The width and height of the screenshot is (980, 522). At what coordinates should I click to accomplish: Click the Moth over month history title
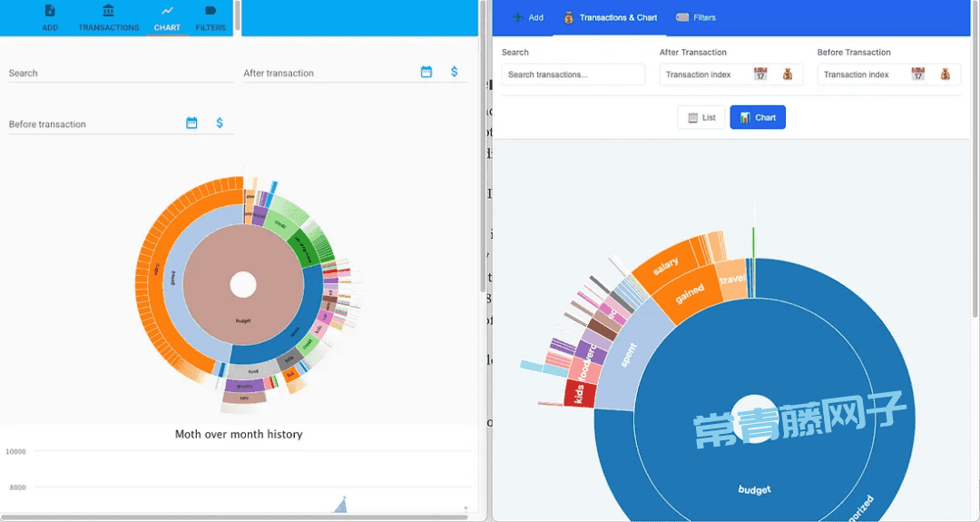click(x=239, y=435)
